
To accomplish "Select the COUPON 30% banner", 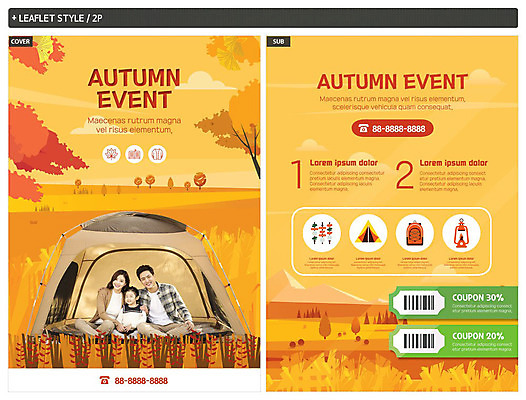I will pyautogui.click(x=453, y=303).
